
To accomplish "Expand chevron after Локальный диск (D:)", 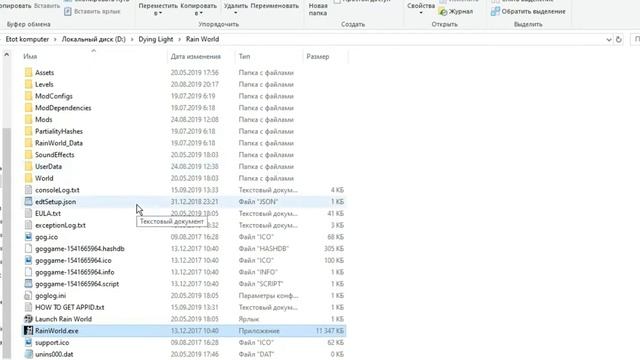I will [132, 40].
